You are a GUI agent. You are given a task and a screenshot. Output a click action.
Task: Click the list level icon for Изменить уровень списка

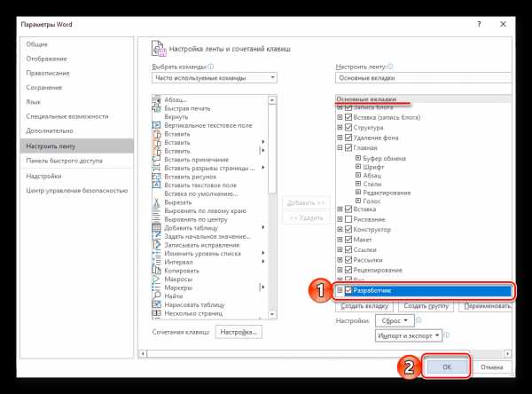point(156,254)
